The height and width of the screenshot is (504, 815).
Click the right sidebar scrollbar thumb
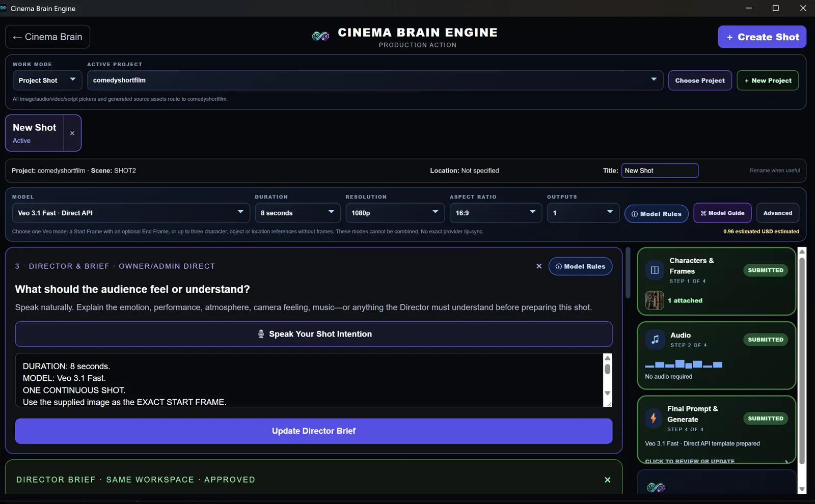coord(802,360)
